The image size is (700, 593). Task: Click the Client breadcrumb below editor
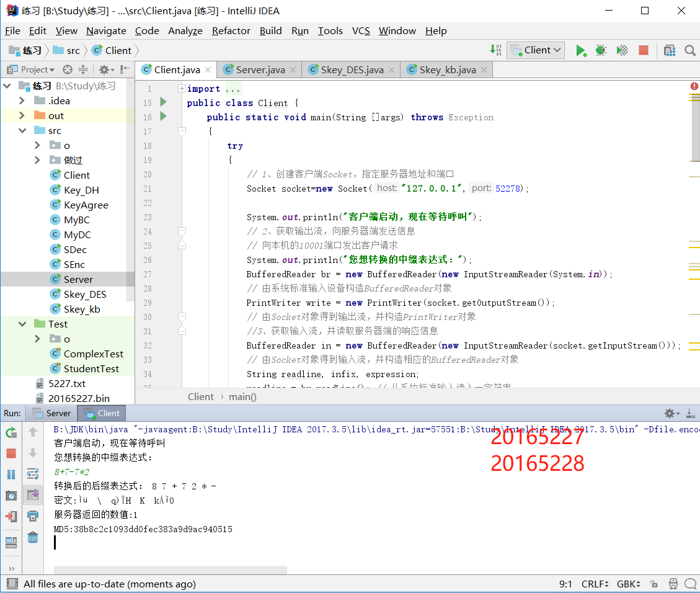click(200, 397)
